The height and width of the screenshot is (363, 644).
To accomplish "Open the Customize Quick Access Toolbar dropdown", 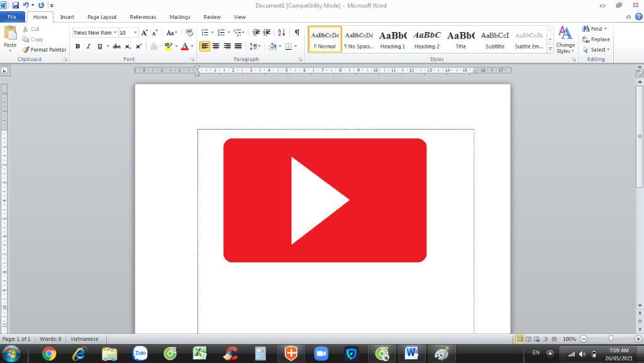I will 52,5.
